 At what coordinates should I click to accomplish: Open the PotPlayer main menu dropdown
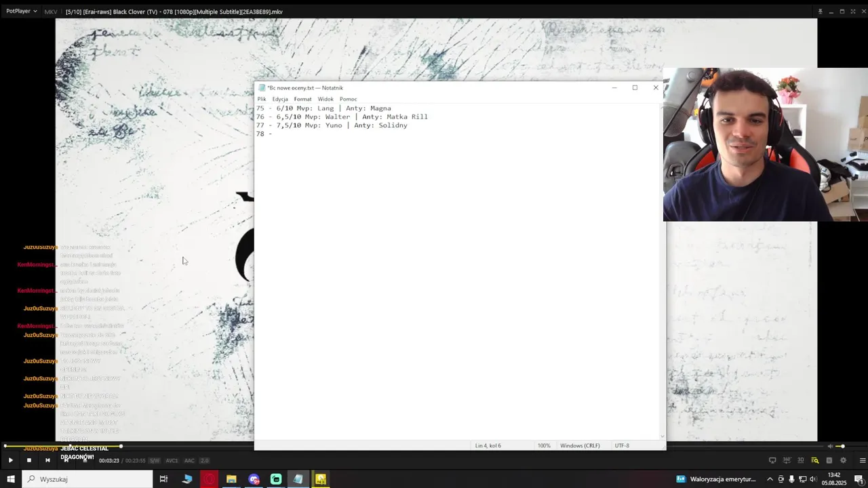point(22,12)
